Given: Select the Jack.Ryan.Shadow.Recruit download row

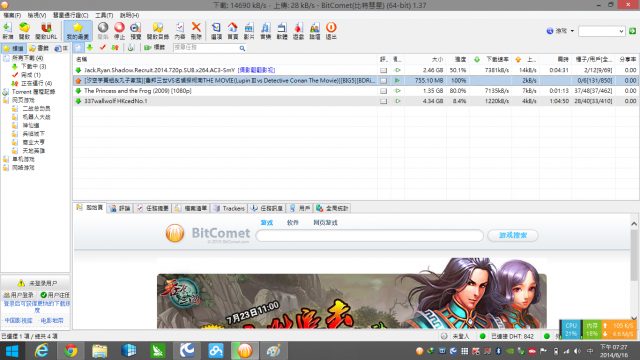Looking at the screenshot, I should click(356, 70).
